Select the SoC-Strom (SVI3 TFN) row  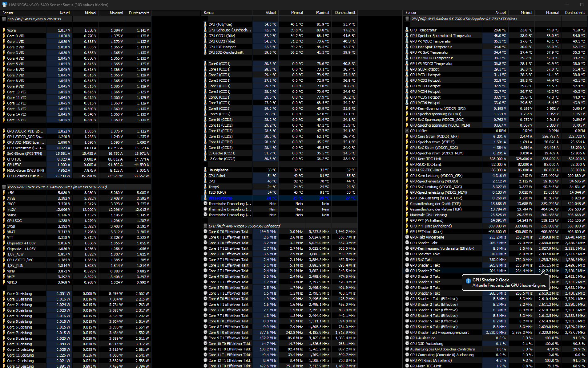tap(76, 153)
